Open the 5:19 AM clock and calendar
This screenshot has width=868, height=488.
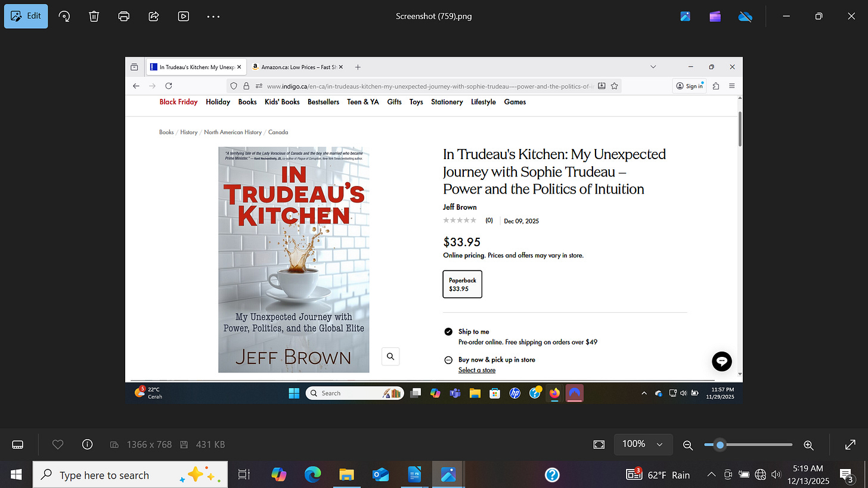(809, 474)
